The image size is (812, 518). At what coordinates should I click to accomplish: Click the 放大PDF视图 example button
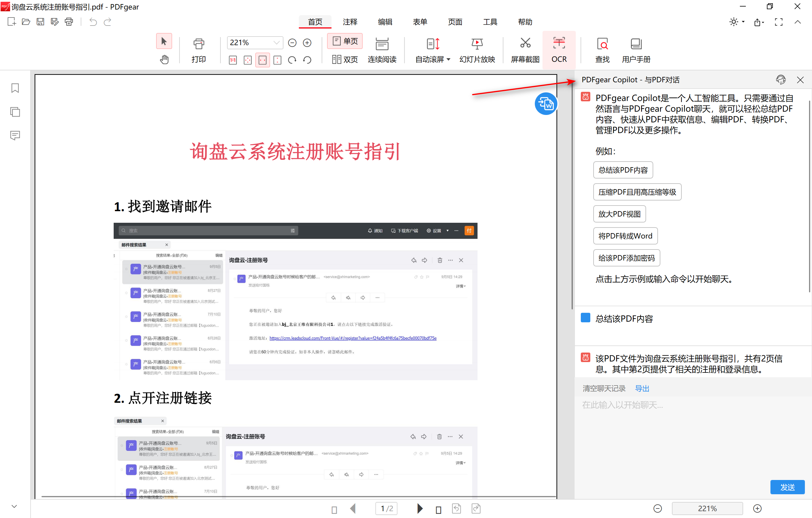pyautogui.click(x=619, y=214)
